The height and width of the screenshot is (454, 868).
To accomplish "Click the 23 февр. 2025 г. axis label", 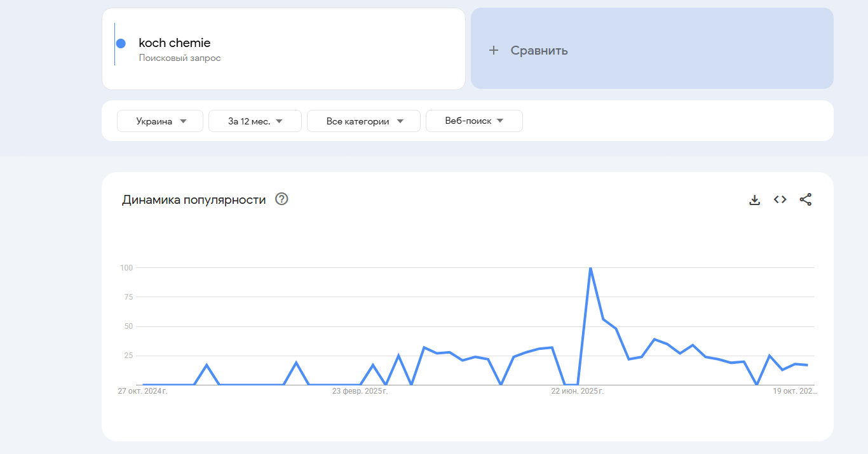I will pyautogui.click(x=360, y=391).
